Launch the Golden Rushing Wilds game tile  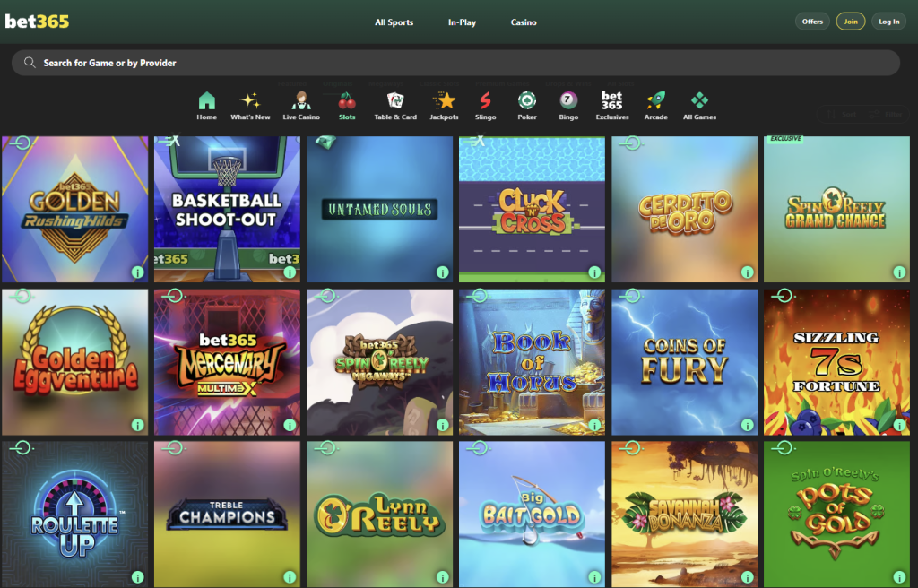tap(75, 209)
